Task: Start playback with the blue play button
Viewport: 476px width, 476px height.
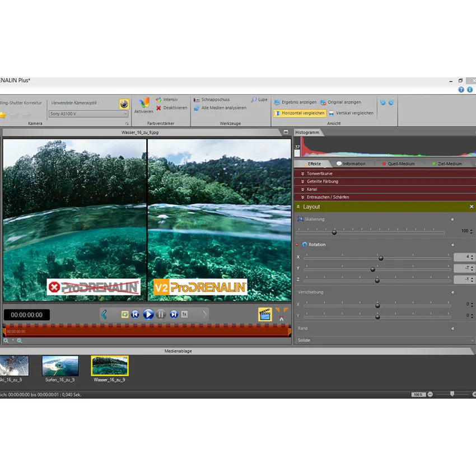Action: click(148, 314)
